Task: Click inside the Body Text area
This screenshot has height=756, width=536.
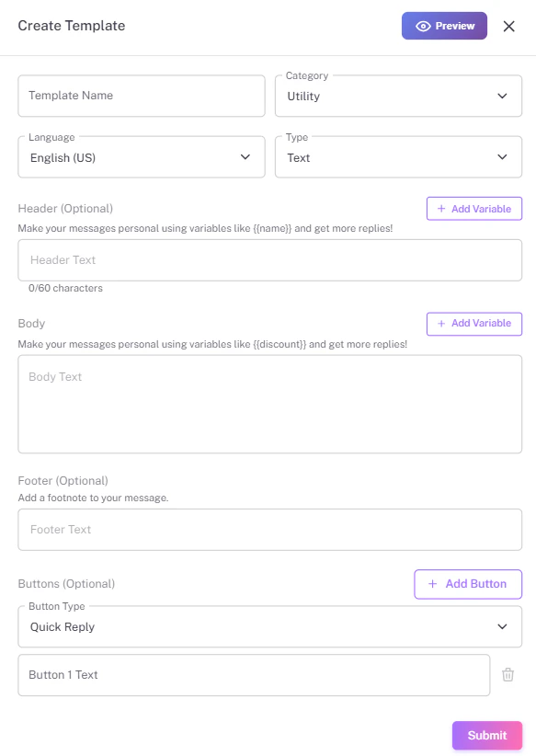Action: [x=269, y=403]
